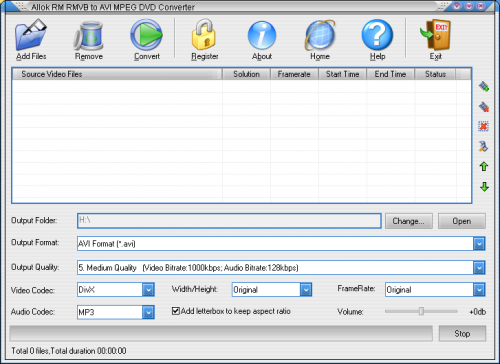Click the End Time column header
The image size is (500, 364).
coord(390,74)
